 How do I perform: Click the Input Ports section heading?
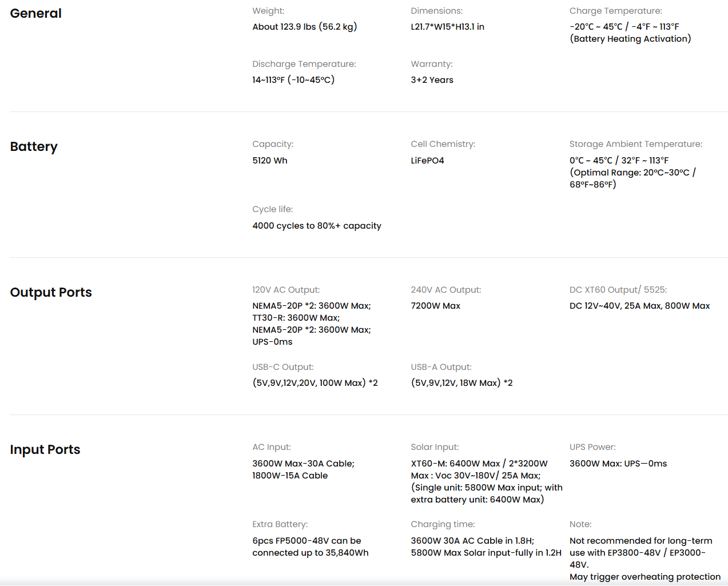pyautogui.click(x=45, y=450)
